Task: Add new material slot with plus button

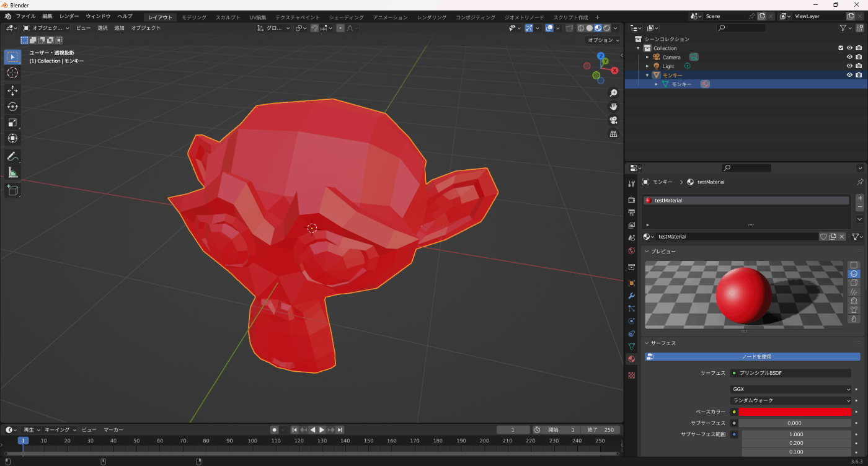Action: pos(859,198)
